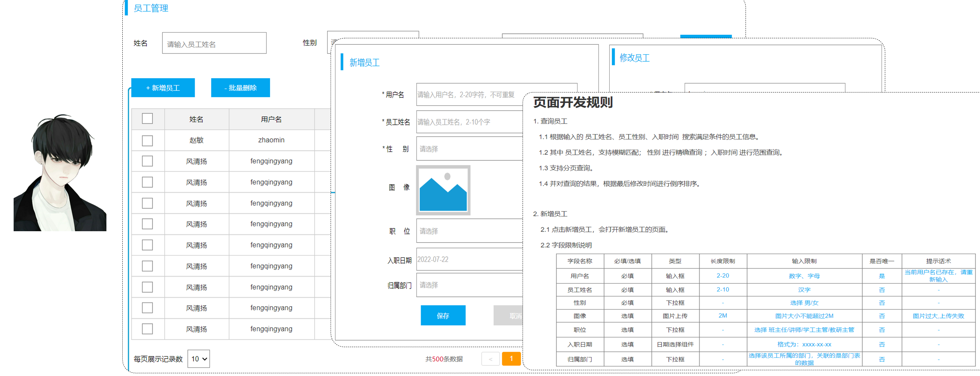Open the records-per-page dropdown showing 10
980x376 pixels.
coord(198,359)
